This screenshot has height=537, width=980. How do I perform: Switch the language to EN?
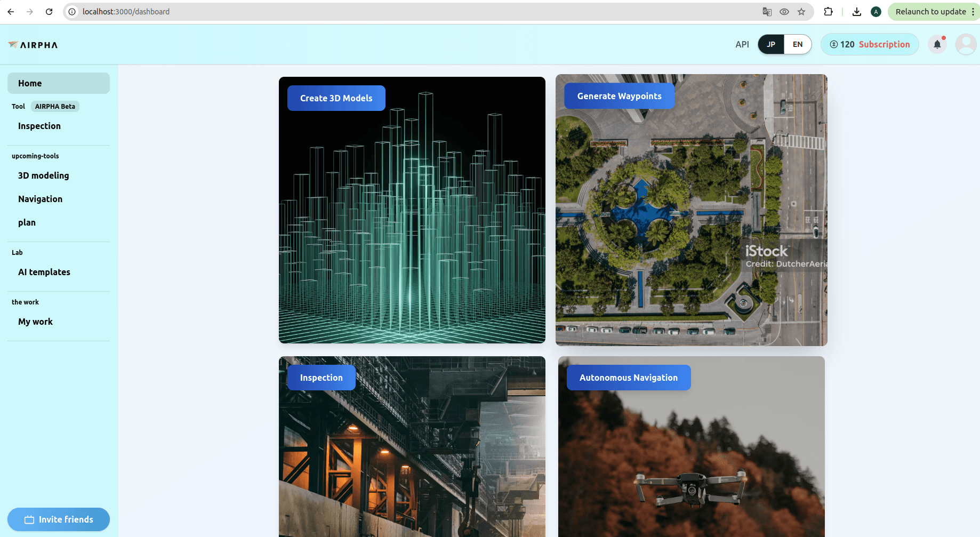(798, 44)
